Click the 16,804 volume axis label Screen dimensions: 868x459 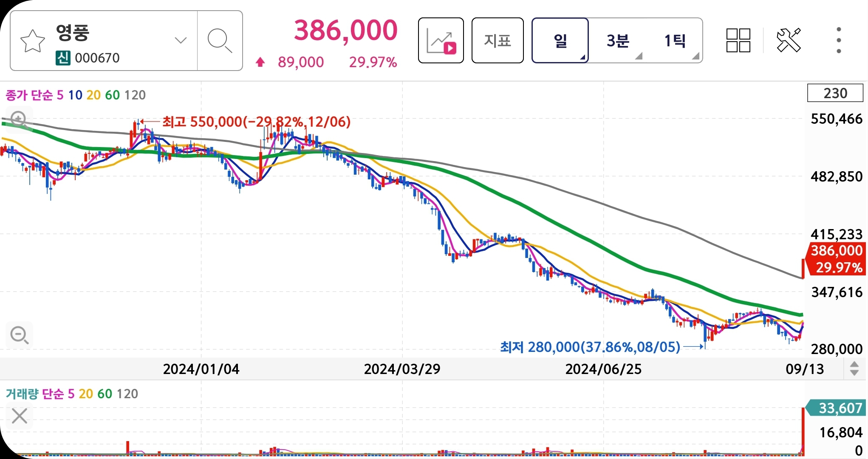coord(841,432)
